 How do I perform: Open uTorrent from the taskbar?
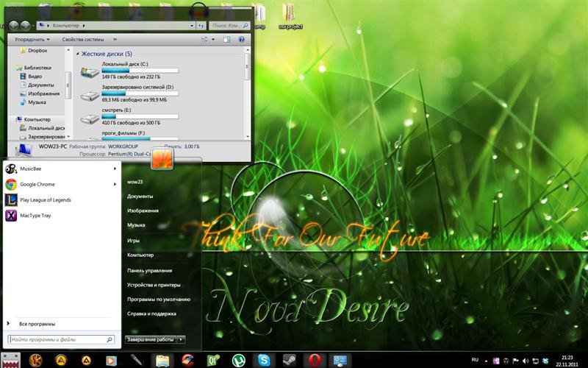[x=238, y=361]
